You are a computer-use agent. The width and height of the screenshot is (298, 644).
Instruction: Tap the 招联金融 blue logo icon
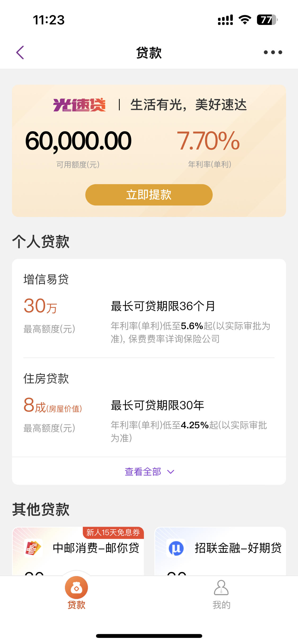click(x=176, y=548)
